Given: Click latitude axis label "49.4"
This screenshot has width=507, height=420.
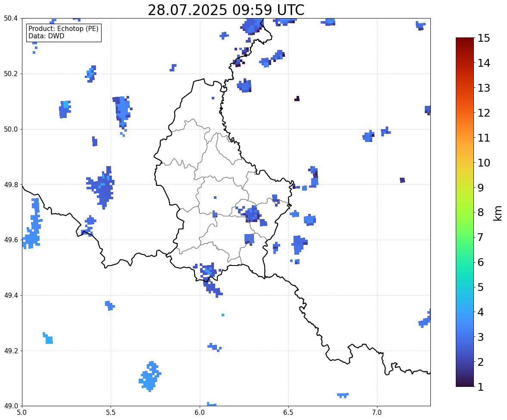Looking at the screenshot, I should 11,296.
